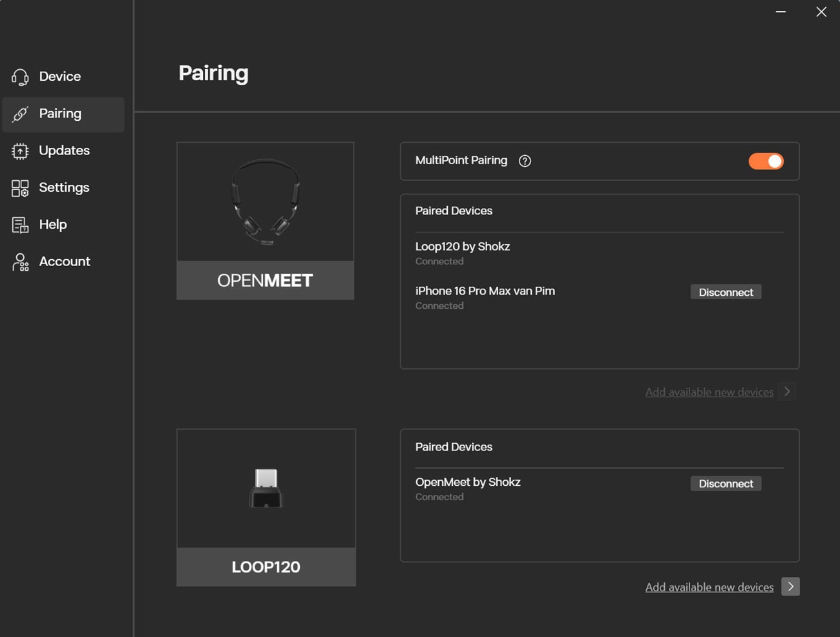The height and width of the screenshot is (637, 840).
Task: Click Paired Devices heading in Loop120 panel
Action: pyautogui.click(x=454, y=447)
